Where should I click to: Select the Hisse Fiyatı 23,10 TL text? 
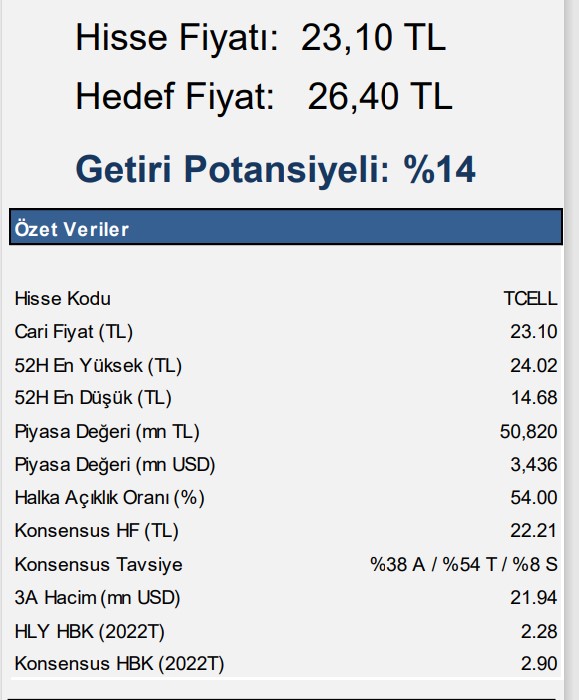point(261,38)
